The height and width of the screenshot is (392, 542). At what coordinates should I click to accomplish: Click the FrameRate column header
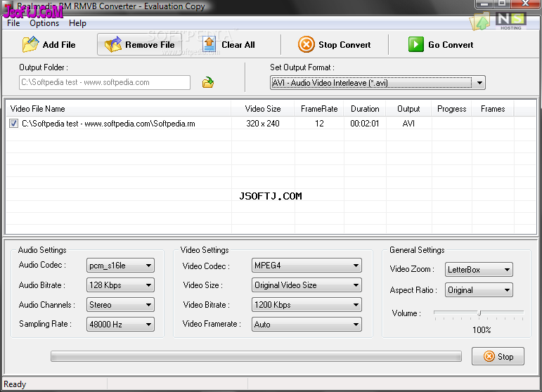click(x=319, y=109)
